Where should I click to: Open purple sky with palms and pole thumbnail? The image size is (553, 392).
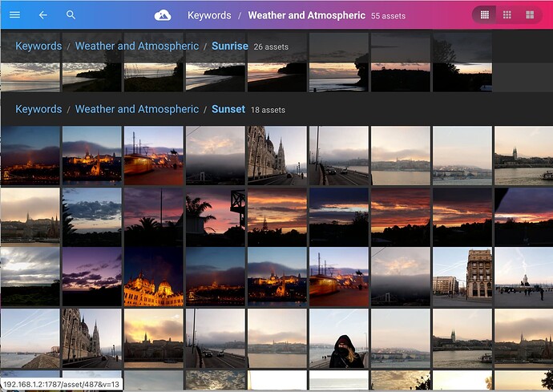click(x=154, y=217)
